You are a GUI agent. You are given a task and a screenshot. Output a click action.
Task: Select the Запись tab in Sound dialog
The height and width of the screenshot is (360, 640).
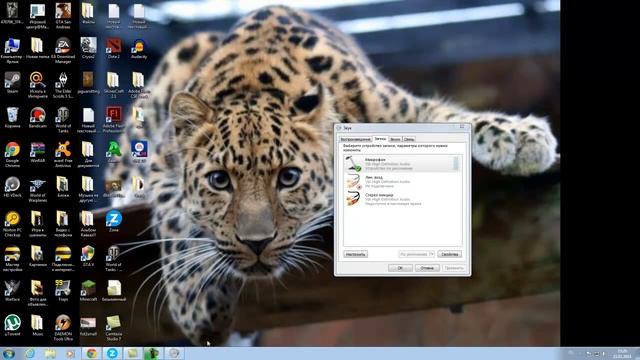tap(380, 139)
